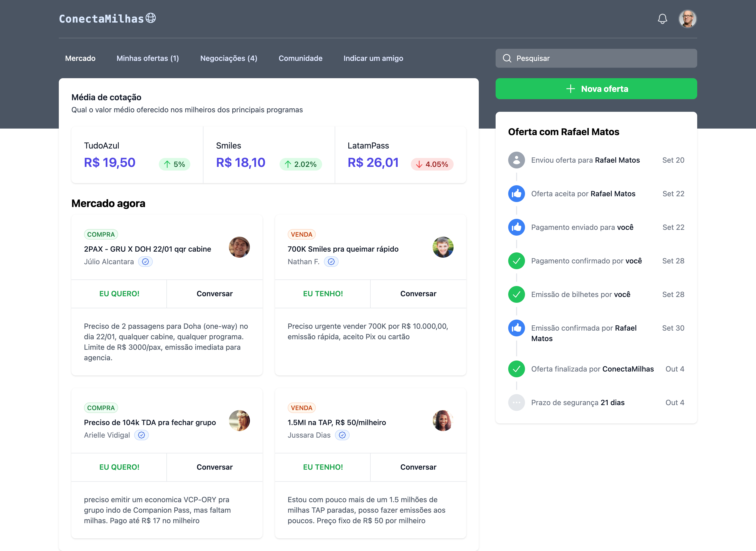The image size is (756, 551).
Task: Switch to Negociações (4) tab
Action: pyautogui.click(x=229, y=58)
